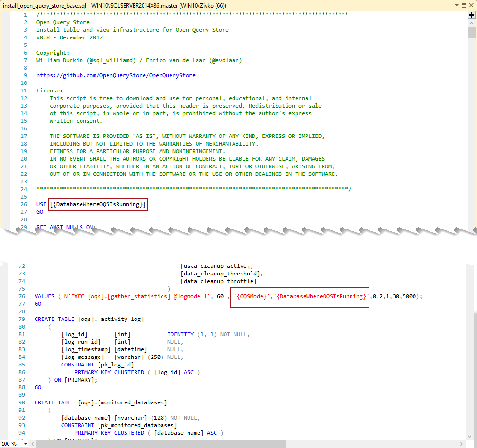The width and height of the screenshot is (477, 448).
Task: Click [data_cleanup_threshold] on line 73
Action: [222, 274]
